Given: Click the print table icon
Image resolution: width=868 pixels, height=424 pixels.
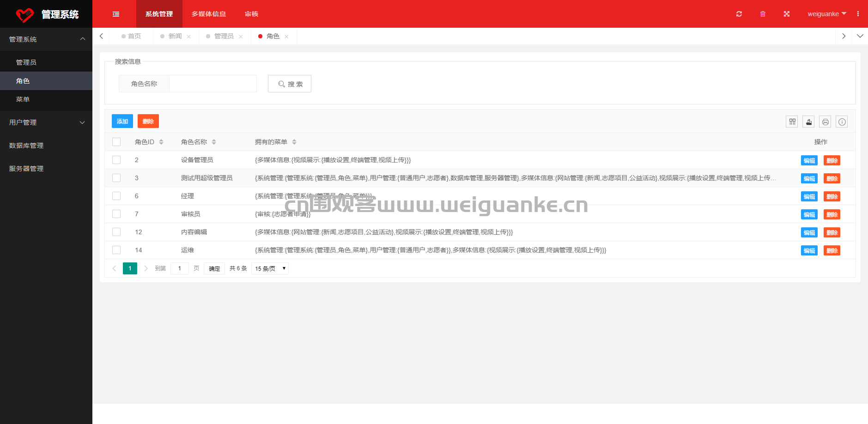Looking at the screenshot, I should [x=826, y=121].
